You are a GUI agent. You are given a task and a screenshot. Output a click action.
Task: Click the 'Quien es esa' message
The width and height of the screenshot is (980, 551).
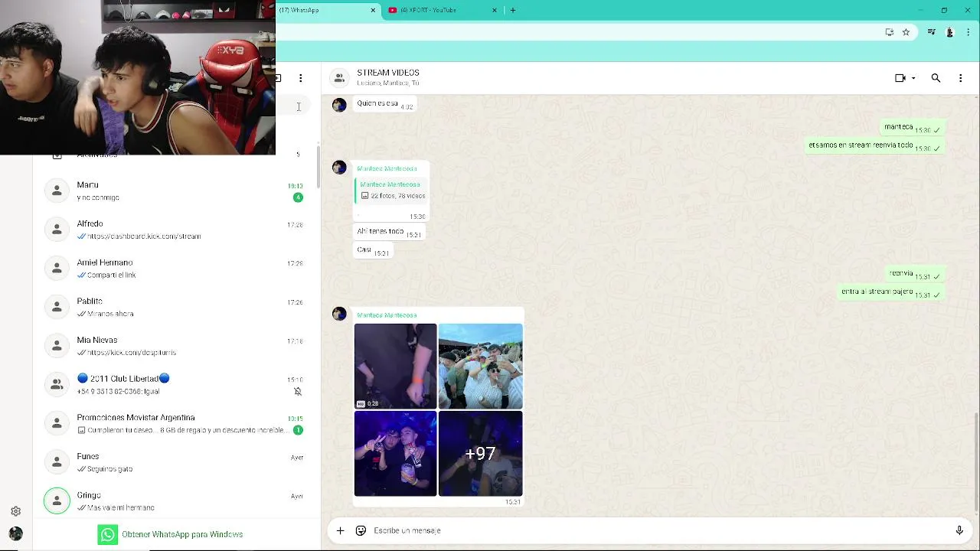click(384, 104)
